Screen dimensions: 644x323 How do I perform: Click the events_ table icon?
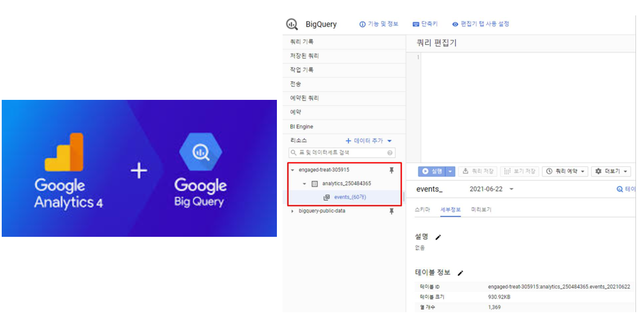tap(327, 197)
